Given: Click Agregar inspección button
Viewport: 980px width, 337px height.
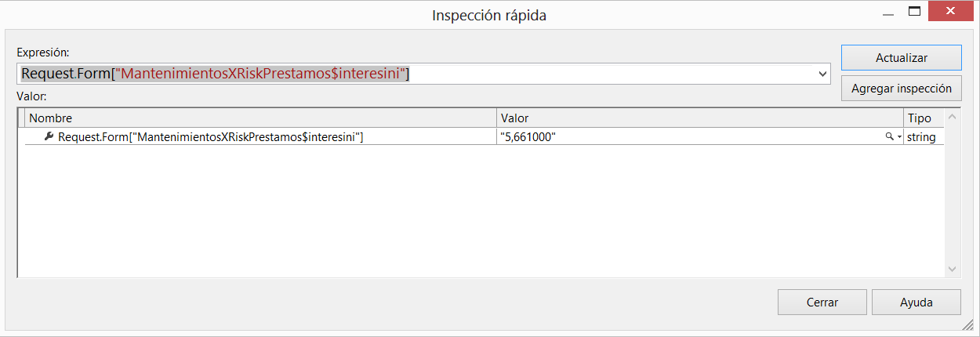Looking at the screenshot, I should coord(901,89).
